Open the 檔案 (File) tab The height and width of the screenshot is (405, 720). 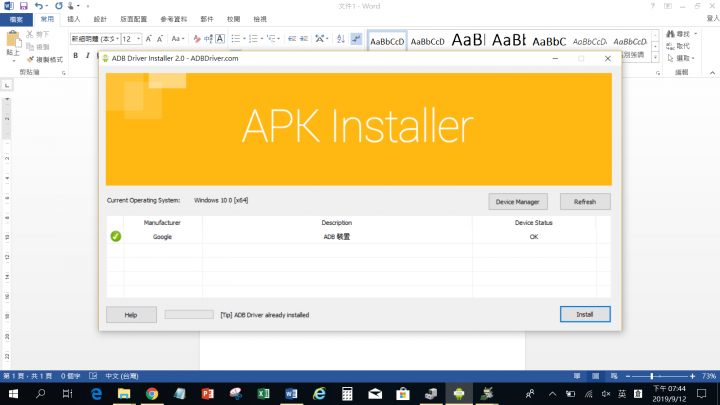click(17, 19)
